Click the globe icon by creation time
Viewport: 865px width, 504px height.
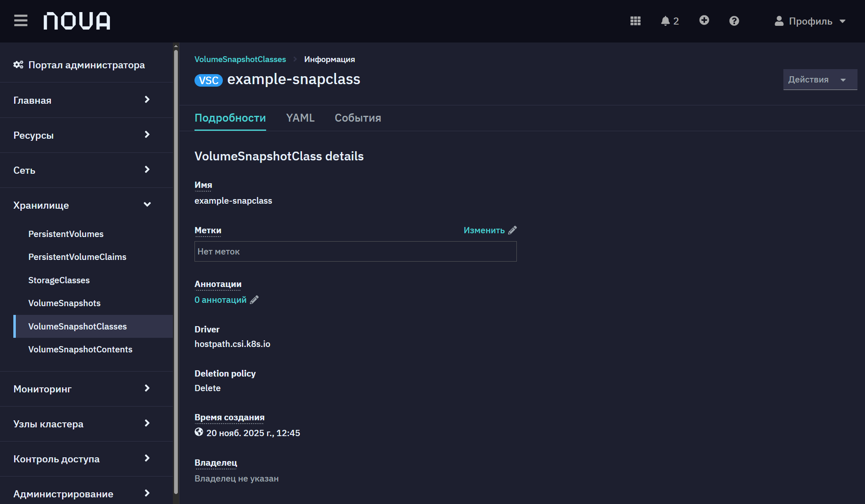(x=199, y=432)
